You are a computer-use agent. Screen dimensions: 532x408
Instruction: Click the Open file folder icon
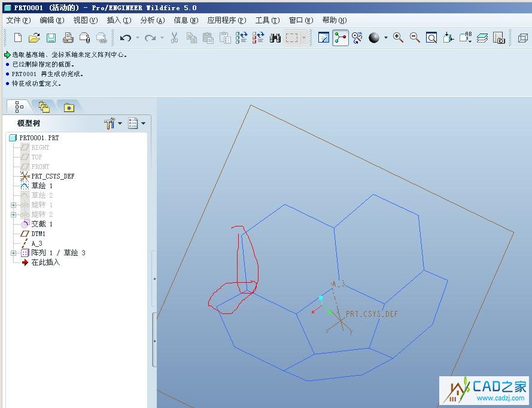(x=34, y=38)
